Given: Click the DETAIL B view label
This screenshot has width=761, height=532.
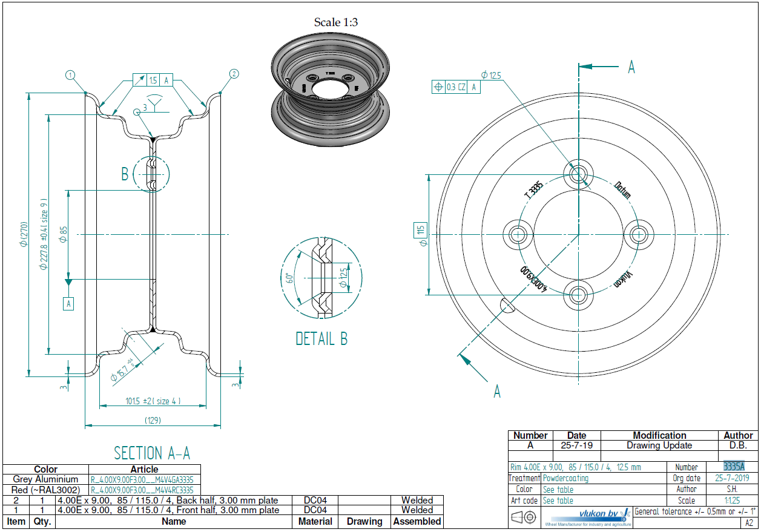Looking at the screenshot, I should (x=321, y=339).
